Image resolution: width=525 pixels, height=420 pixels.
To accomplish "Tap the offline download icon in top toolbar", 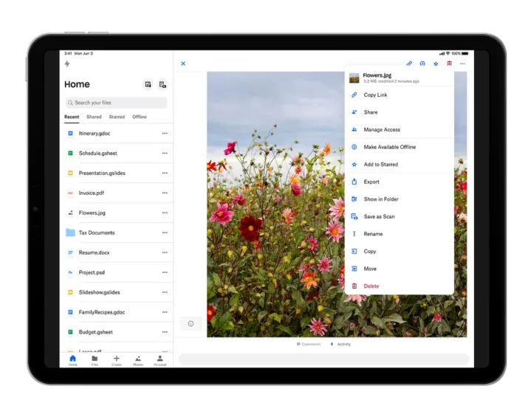I will coord(422,63).
